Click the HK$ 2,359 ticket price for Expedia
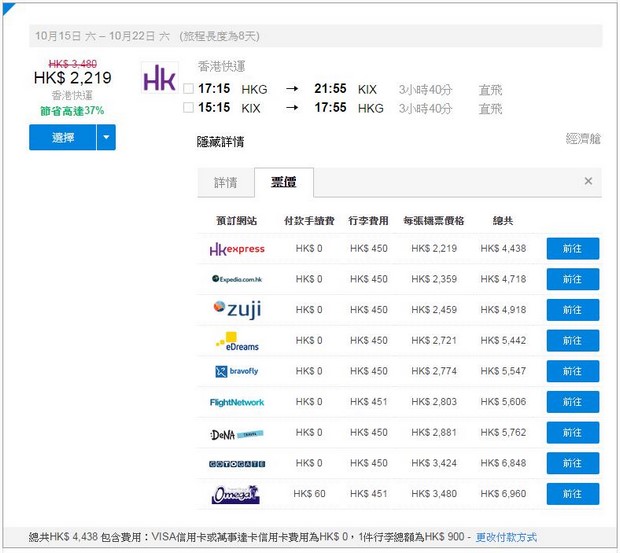The width and height of the screenshot is (620, 553). 434,279
